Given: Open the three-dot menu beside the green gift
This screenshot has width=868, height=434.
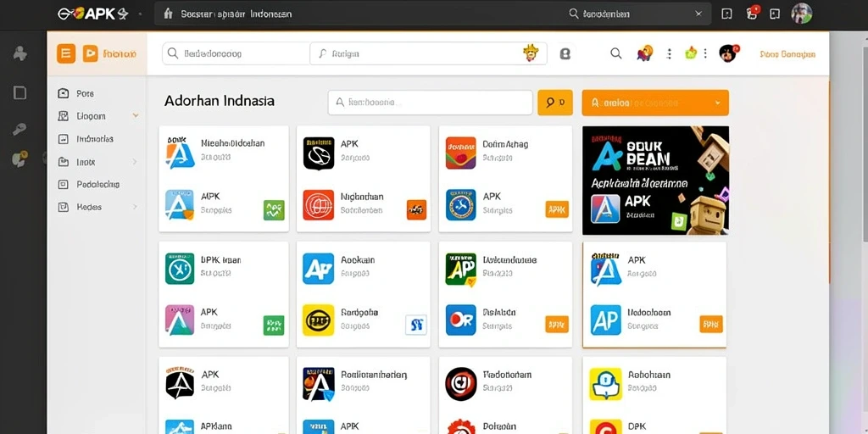Looking at the screenshot, I should point(704,53).
